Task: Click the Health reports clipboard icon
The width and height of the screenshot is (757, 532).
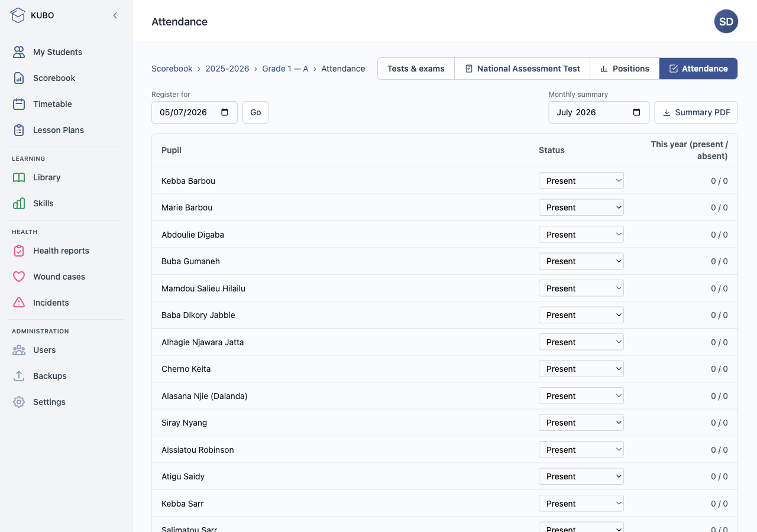Action: click(x=19, y=251)
